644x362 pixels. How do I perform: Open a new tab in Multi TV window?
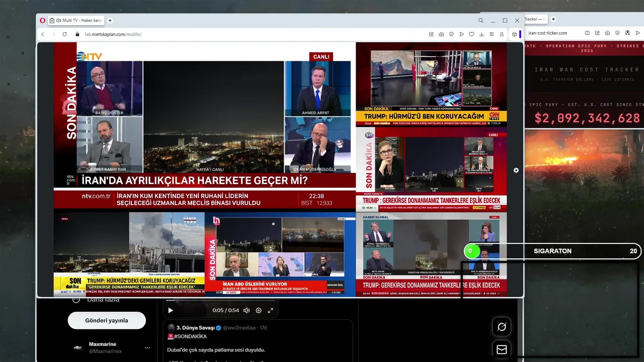[110, 21]
